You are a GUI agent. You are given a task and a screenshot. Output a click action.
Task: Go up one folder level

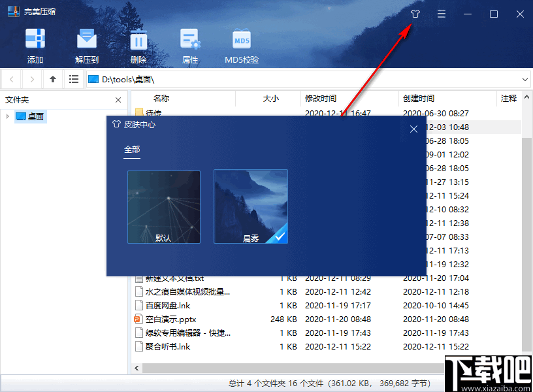(x=53, y=79)
